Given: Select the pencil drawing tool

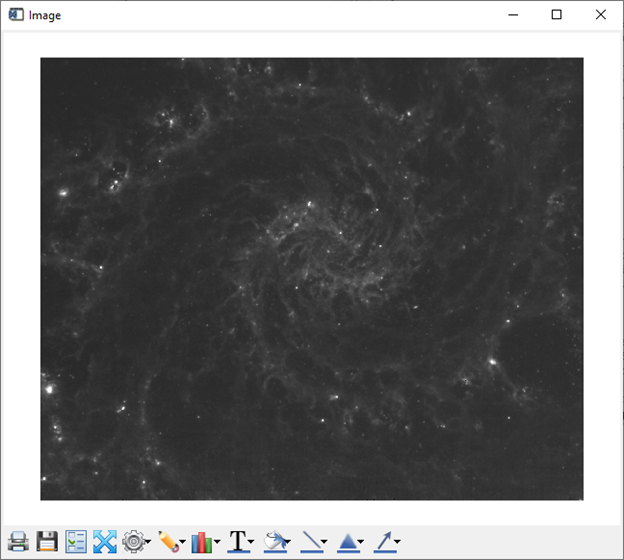Looking at the screenshot, I should [168, 542].
